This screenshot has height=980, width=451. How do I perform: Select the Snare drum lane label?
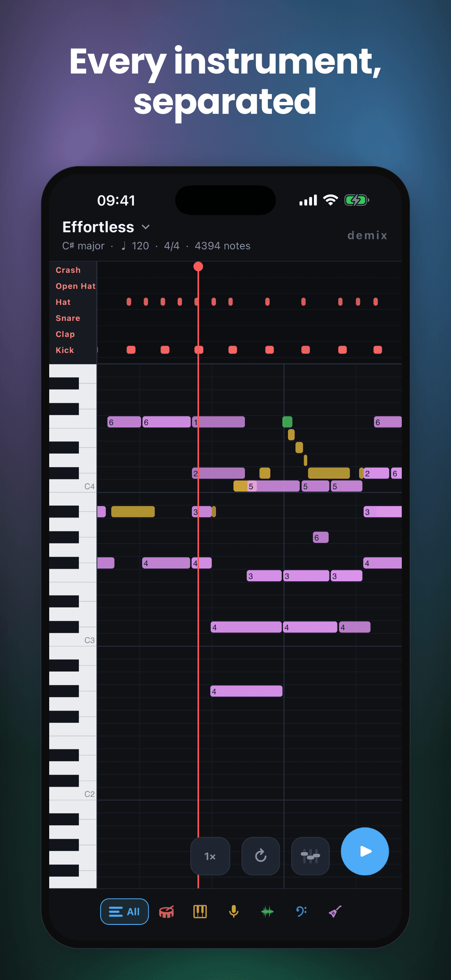[68, 318]
